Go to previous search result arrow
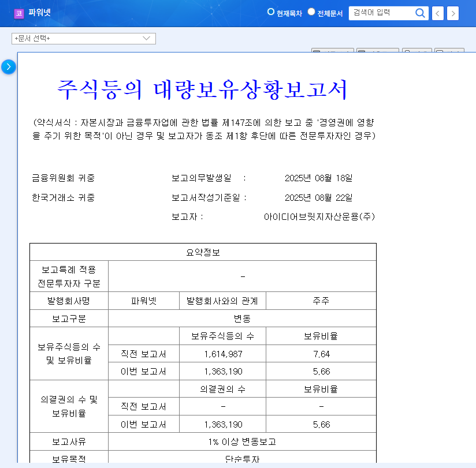476x468 pixels. [437, 13]
